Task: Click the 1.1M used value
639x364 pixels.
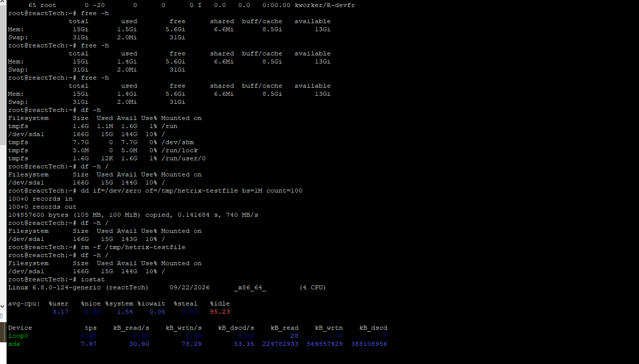Action: click(105, 126)
